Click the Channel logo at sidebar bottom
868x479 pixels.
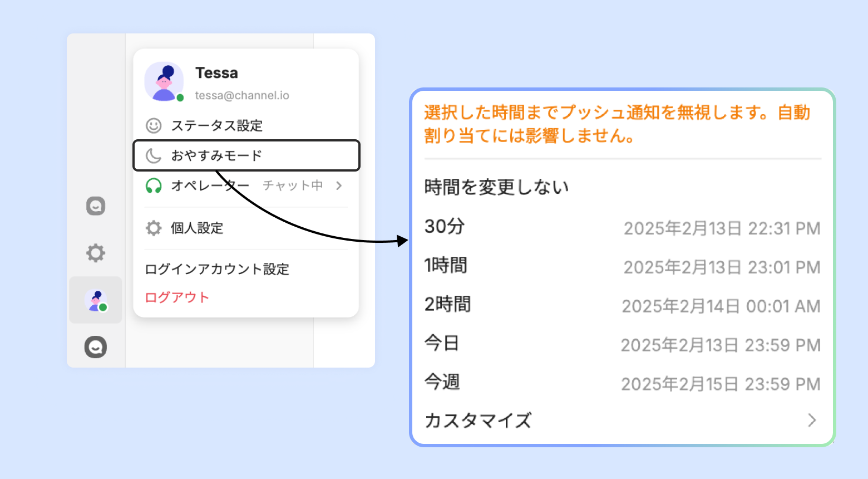(x=96, y=347)
